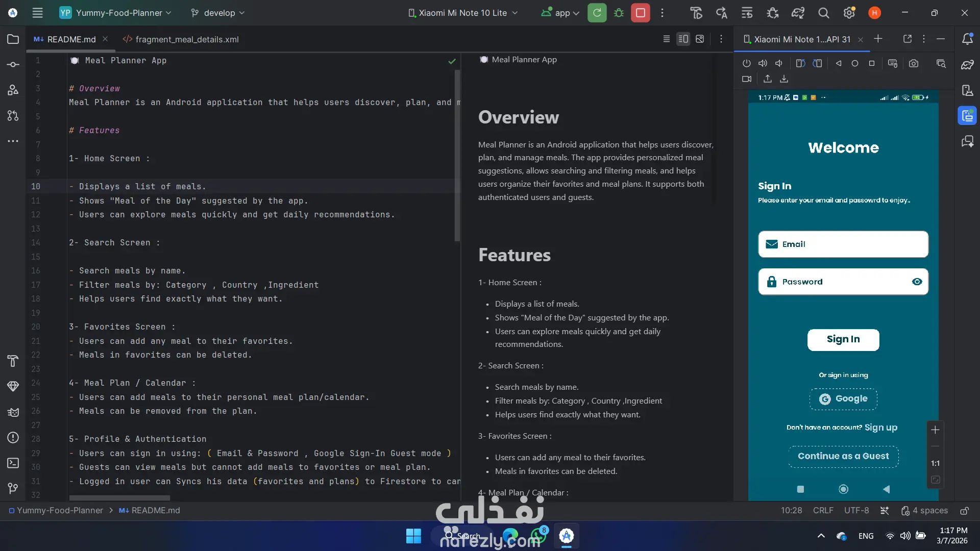Open Project tool window folder icon
The image size is (980, 551).
[13, 39]
